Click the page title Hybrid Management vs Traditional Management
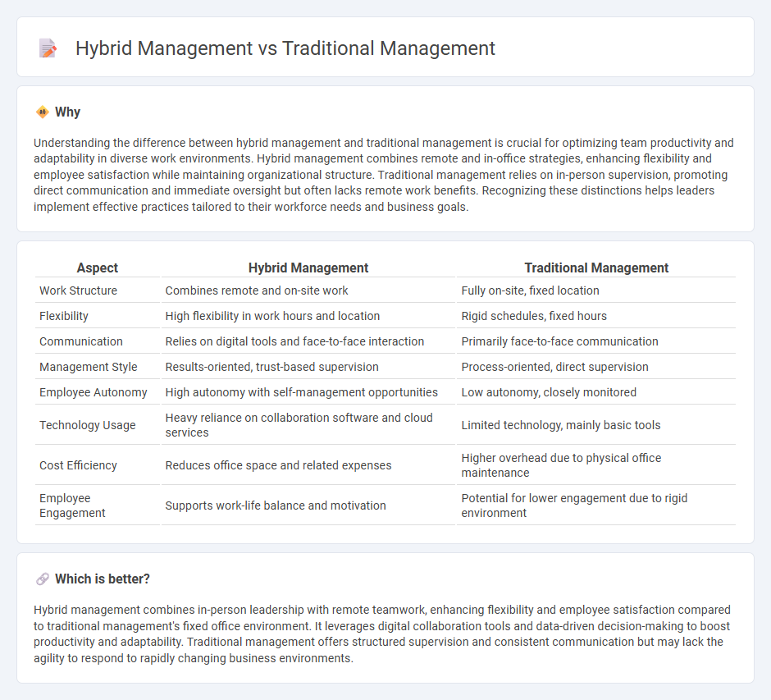 (x=285, y=48)
